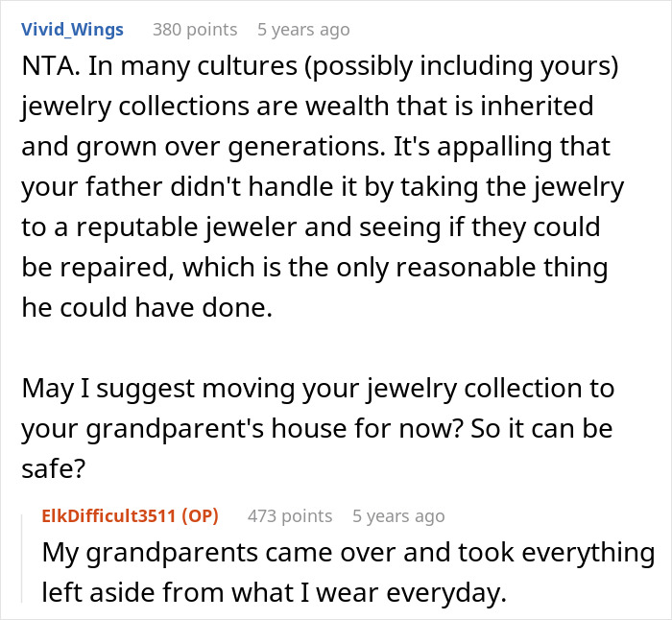Click the "(OP)" label
The height and width of the screenshot is (620, 672).
tap(200, 516)
